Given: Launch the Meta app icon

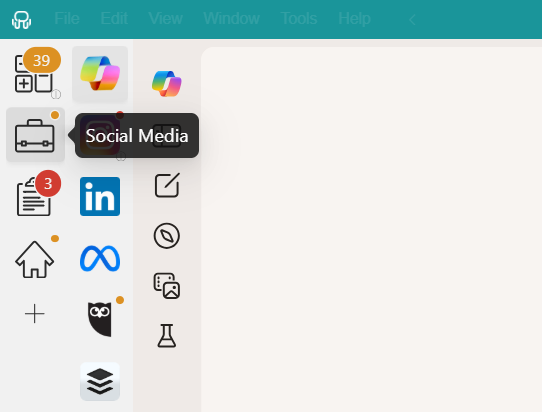Looking at the screenshot, I should (100, 258).
